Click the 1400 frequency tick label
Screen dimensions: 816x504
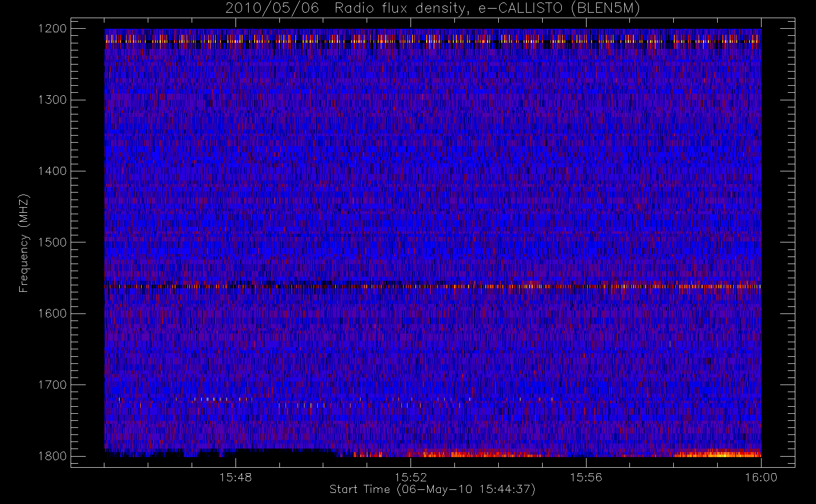pyautogui.click(x=52, y=171)
